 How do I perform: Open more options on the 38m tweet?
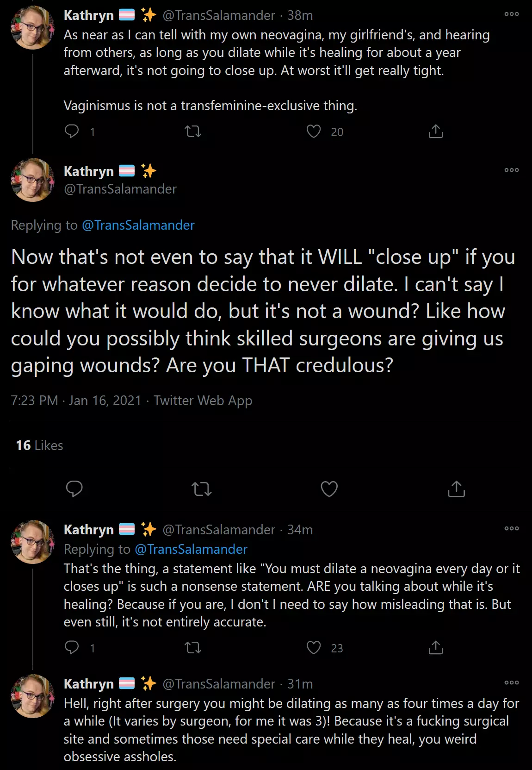[x=511, y=14]
